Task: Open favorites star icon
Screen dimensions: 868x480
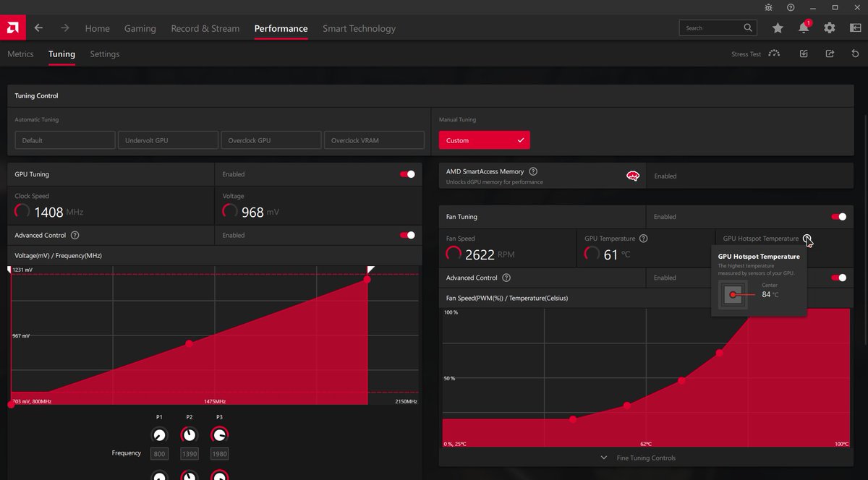Action: click(x=778, y=28)
